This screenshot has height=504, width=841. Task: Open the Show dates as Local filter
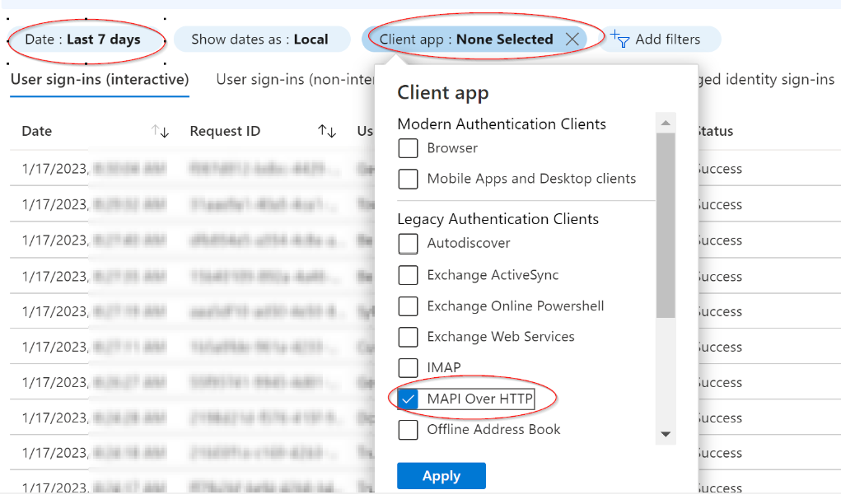pyautogui.click(x=259, y=40)
